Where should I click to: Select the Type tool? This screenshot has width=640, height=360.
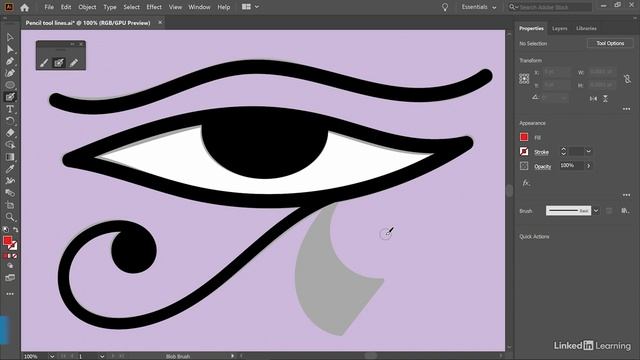[10, 109]
